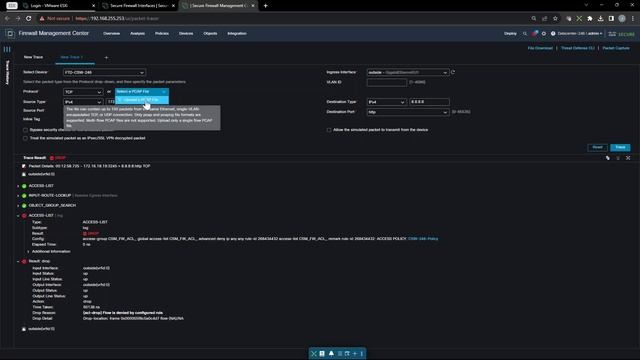The width and height of the screenshot is (640, 360).
Task: Open the Overview menu
Action: click(111, 33)
